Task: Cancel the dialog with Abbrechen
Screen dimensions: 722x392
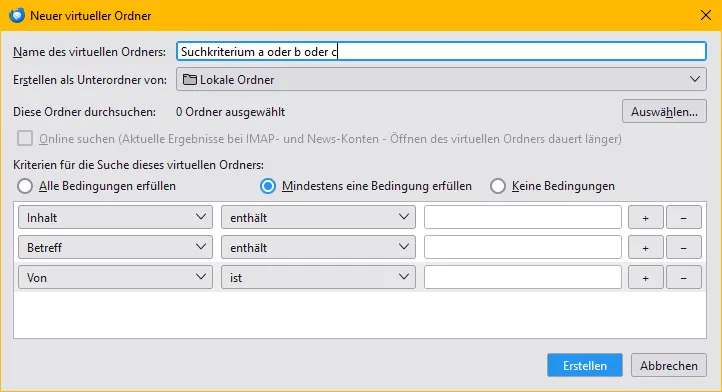Action: click(669, 365)
